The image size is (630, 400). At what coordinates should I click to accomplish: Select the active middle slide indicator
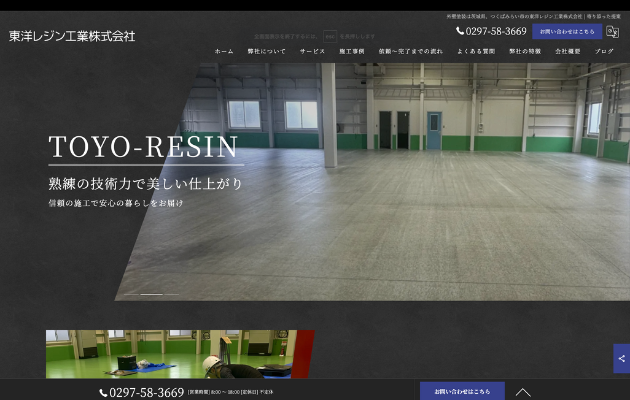(151, 294)
